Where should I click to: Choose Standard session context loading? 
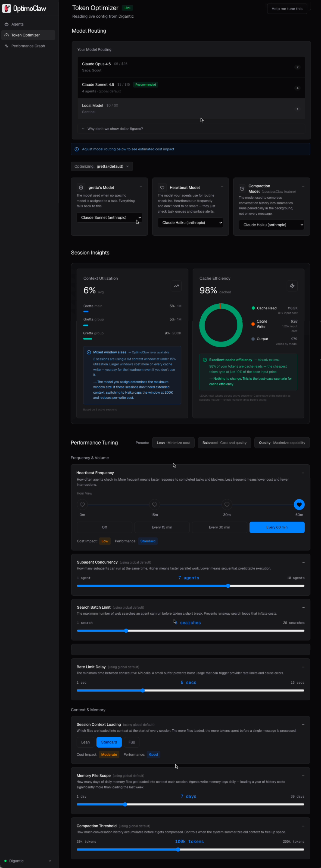[x=109, y=742]
